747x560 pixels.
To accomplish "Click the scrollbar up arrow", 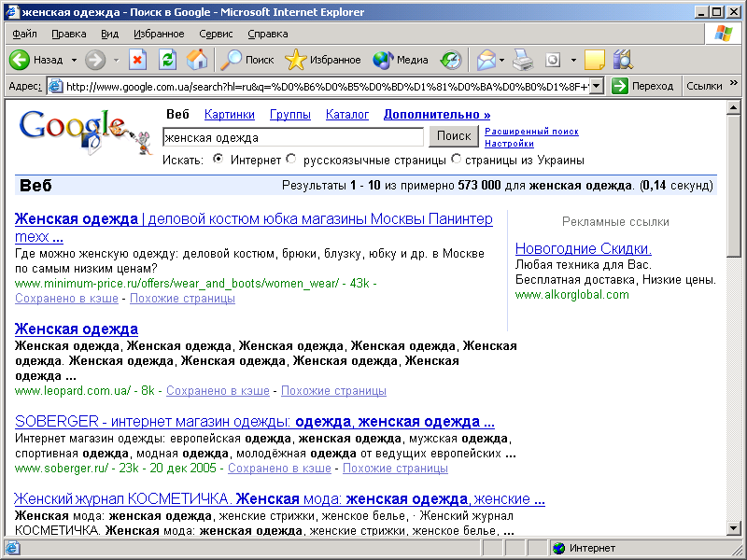I will pyautogui.click(x=734, y=107).
